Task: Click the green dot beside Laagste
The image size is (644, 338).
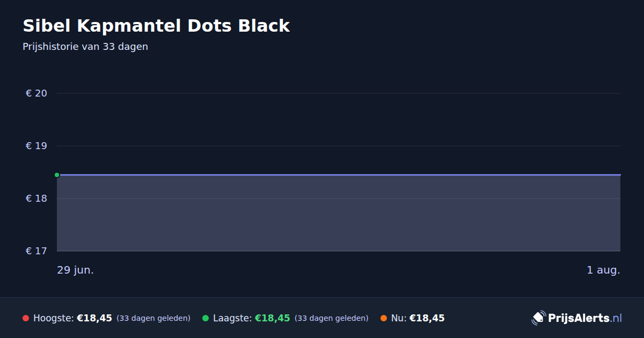Action: [x=206, y=319]
